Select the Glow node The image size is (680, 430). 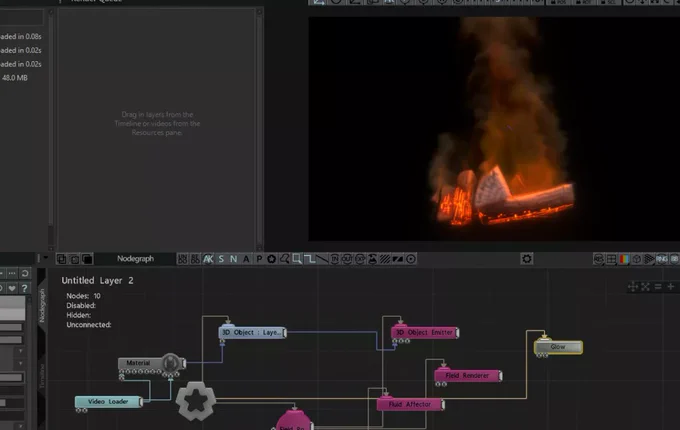(x=558, y=347)
